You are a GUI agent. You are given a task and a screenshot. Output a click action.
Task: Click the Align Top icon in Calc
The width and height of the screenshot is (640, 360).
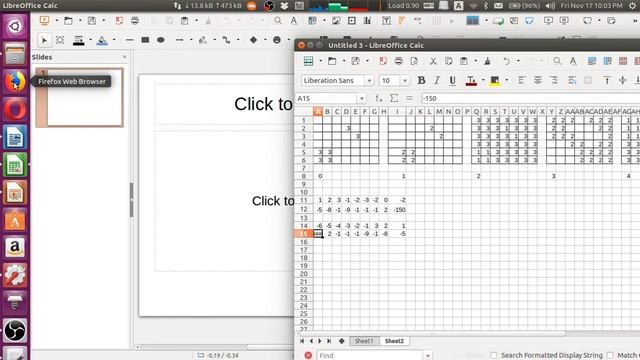(x=607, y=80)
